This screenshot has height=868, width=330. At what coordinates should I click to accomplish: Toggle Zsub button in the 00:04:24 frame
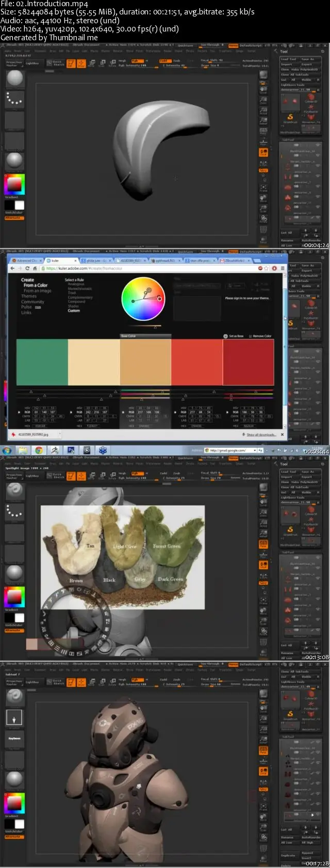pyautogui.click(x=177, y=61)
